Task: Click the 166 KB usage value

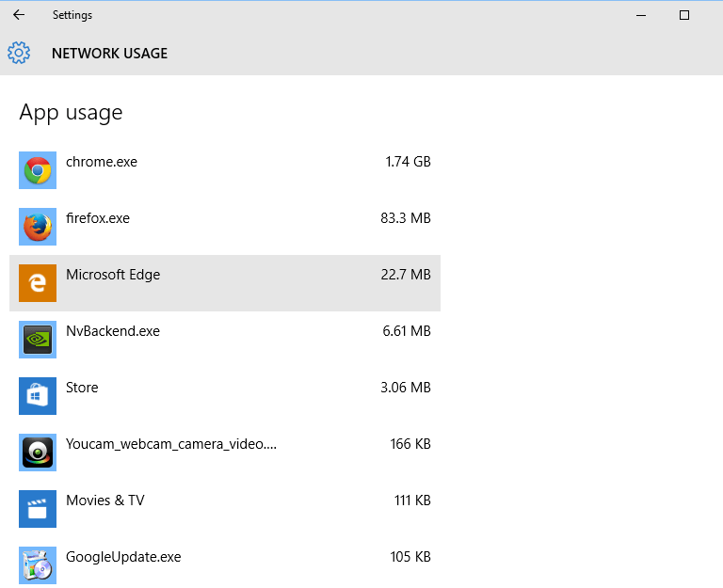Action: (x=410, y=444)
